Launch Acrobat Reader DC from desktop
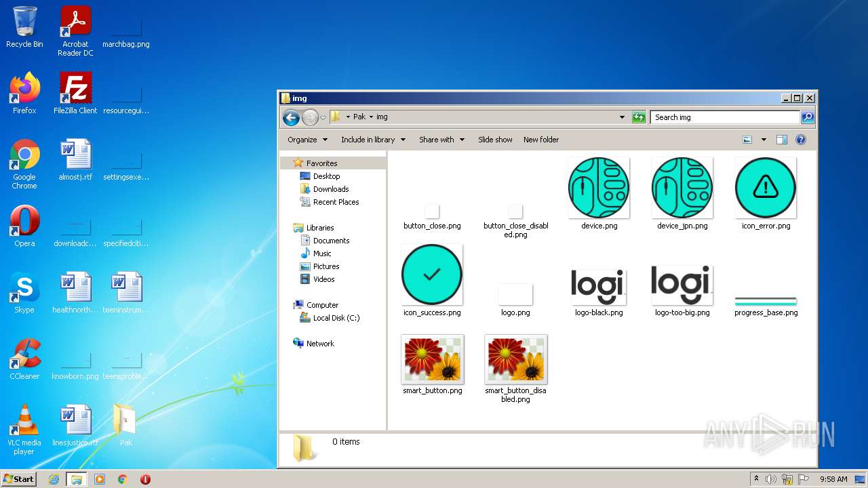Image resolution: width=868 pixels, height=488 pixels. [x=75, y=31]
